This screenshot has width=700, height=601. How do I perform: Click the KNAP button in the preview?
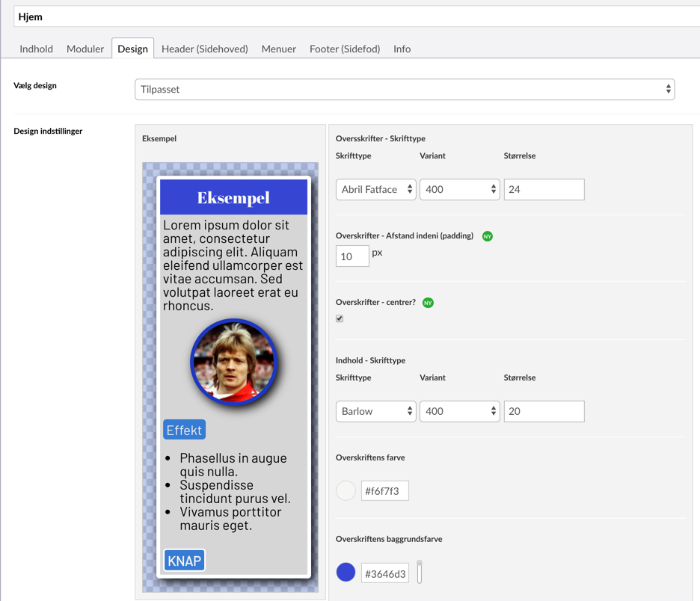click(185, 561)
